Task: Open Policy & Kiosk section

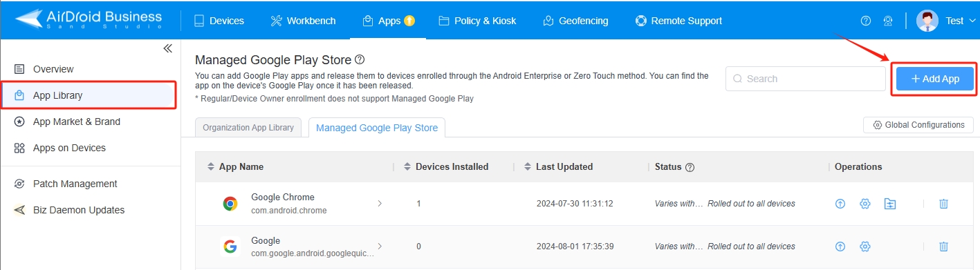Action: coord(477,21)
